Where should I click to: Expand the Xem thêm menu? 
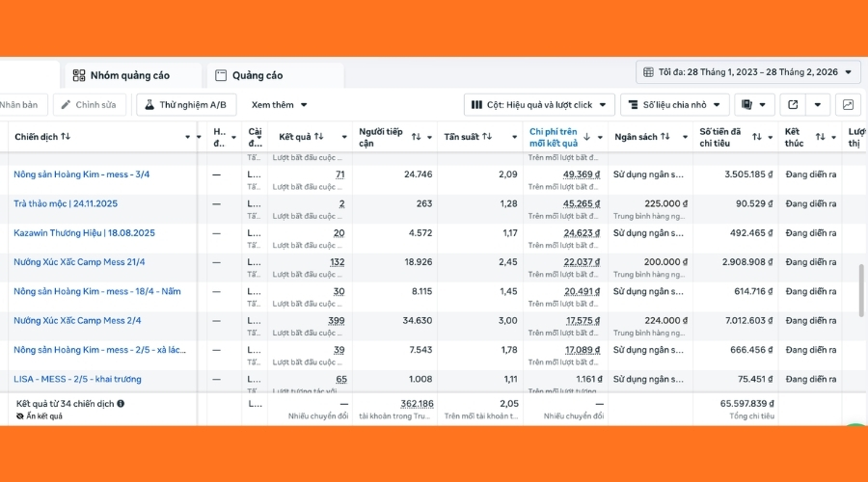[x=280, y=104]
